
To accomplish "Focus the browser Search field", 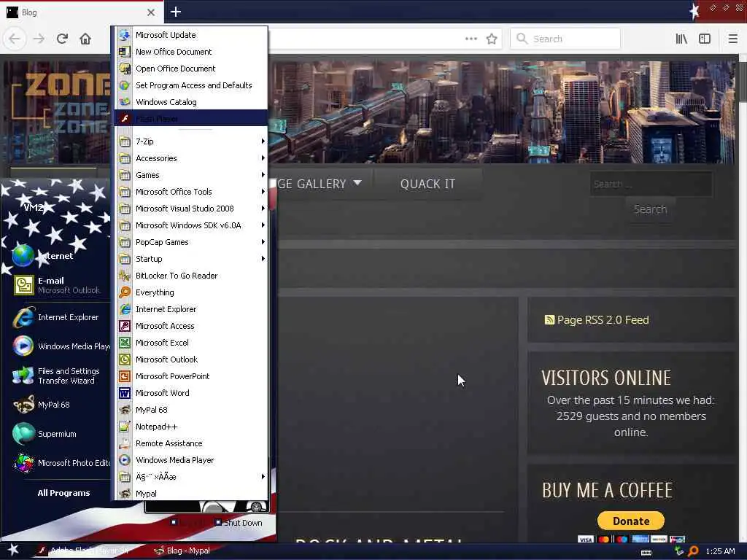I will [565, 39].
